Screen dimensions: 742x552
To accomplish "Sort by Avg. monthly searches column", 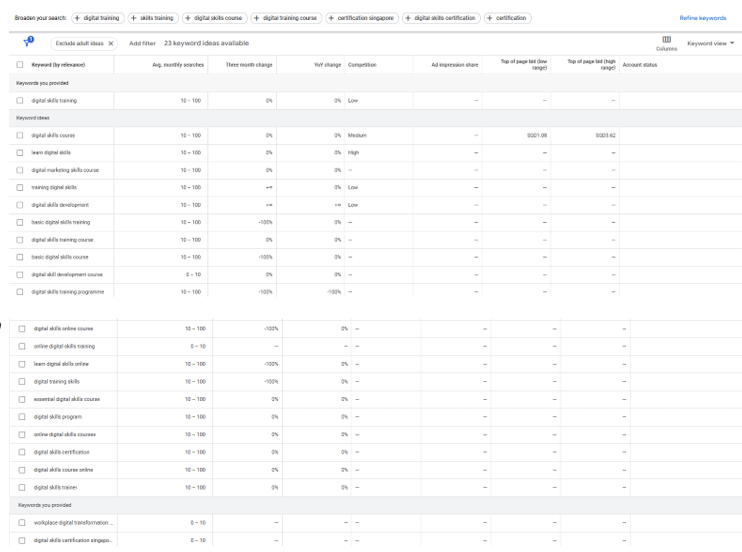I will [178, 65].
